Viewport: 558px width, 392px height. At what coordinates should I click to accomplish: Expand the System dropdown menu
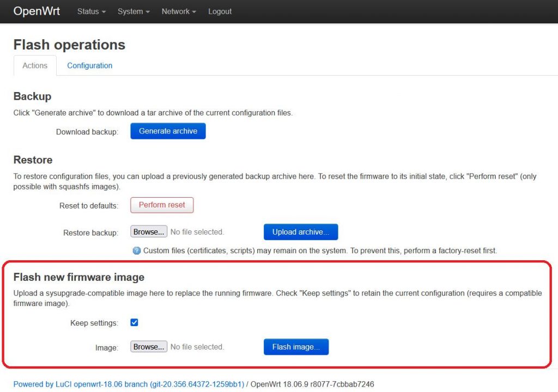pyautogui.click(x=134, y=11)
